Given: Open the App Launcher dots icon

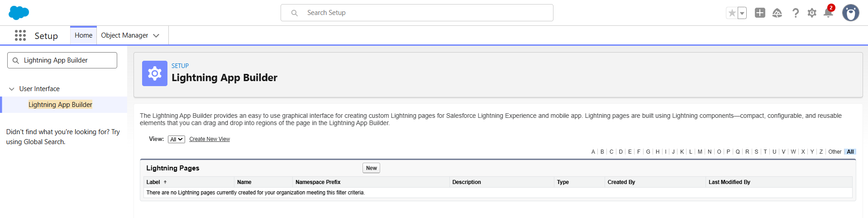Looking at the screenshot, I should (x=20, y=35).
